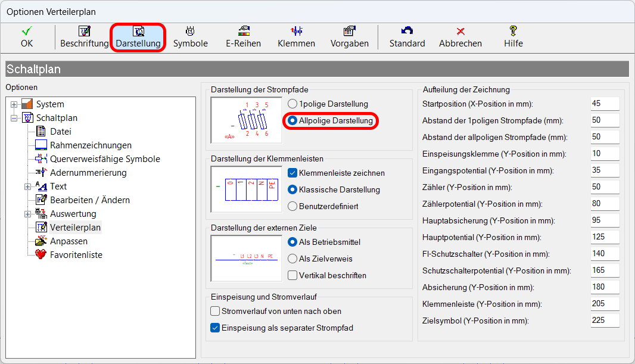
Task: Open the Klemmen toolbar section
Action: pyautogui.click(x=296, y=37)
